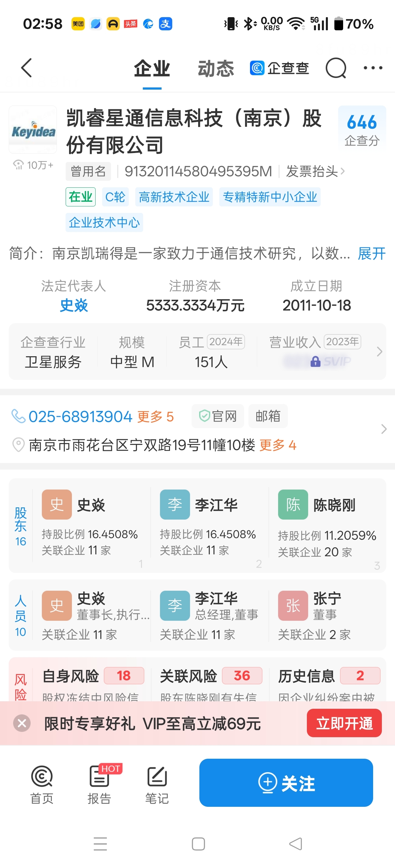Switch to 动态 tab

click(x=216, y=68)
